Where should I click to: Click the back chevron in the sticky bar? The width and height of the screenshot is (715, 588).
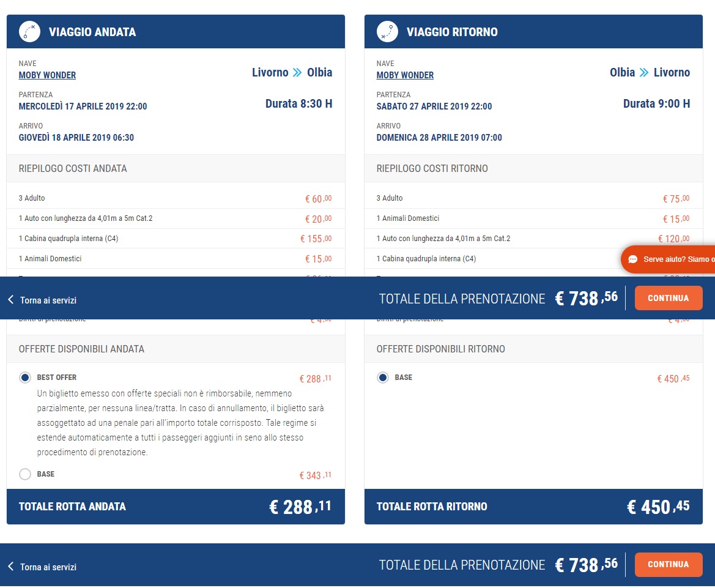10,300
